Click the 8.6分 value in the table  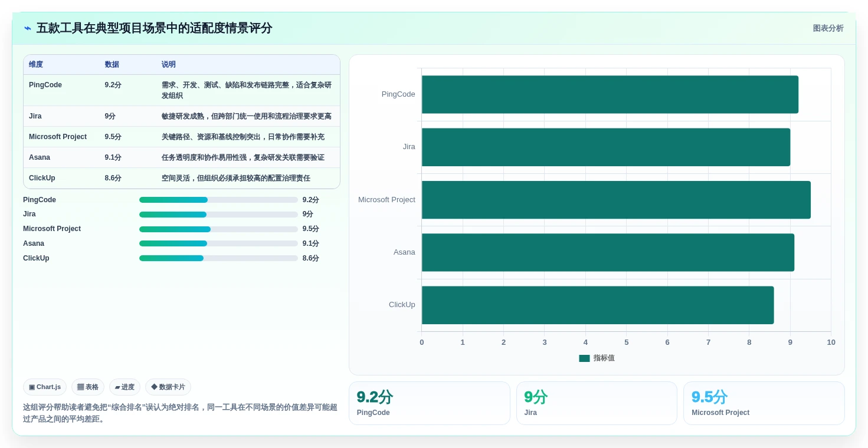tap(113, 178)
